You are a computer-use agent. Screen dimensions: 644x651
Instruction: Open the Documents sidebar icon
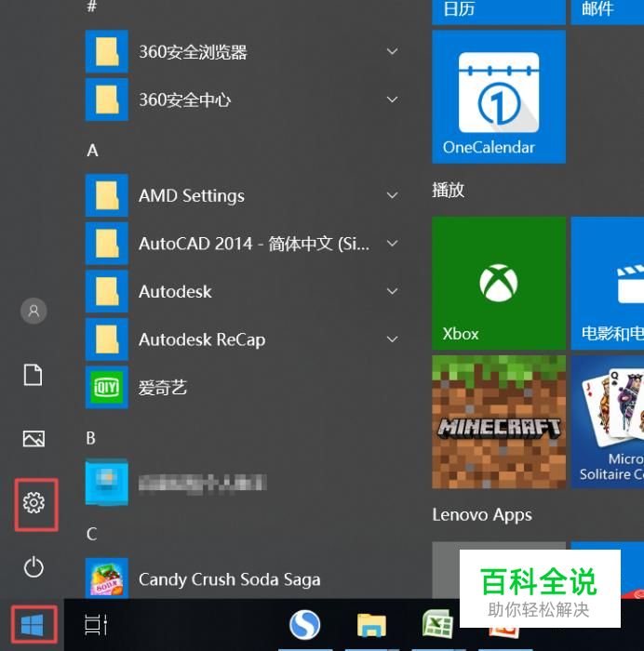click(34, 375)
